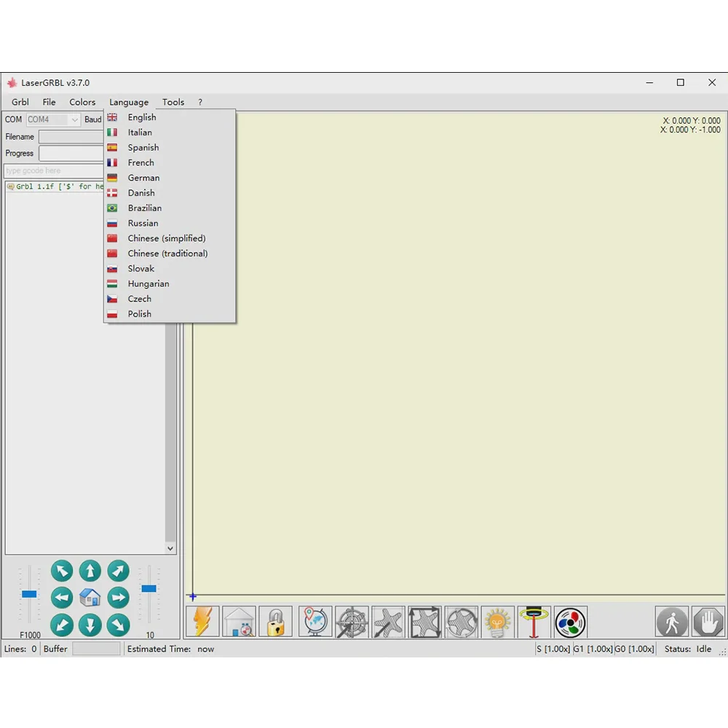The width and height of the screenshot is (728, 728).
Task: Choose Slovak language
Action: (170, 269)
